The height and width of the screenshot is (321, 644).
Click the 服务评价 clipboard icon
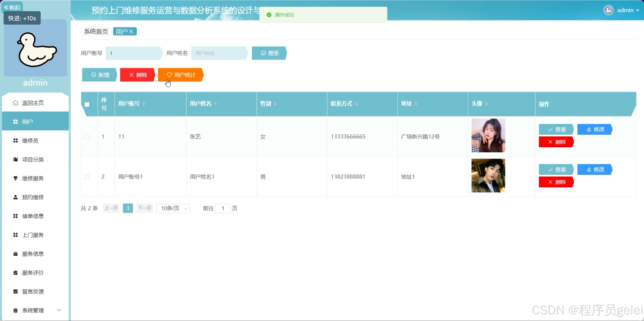click(15, 273)
